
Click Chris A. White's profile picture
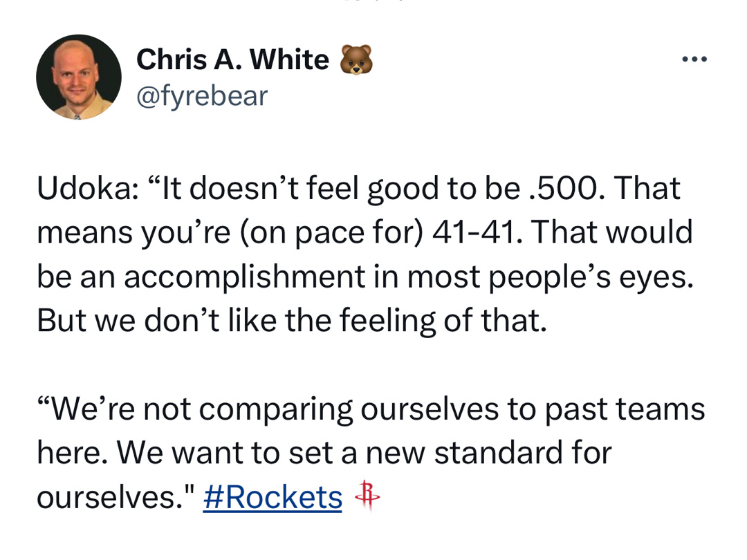[x=79, y=77]
